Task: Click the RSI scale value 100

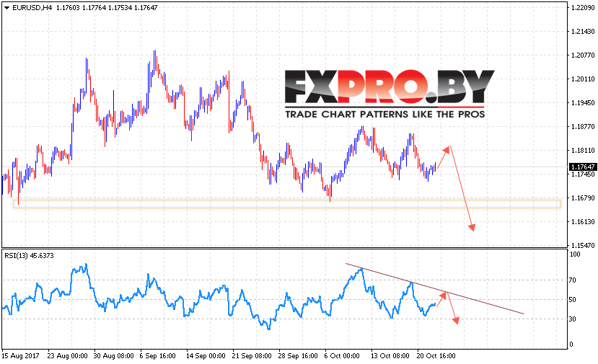Action: point(575,254)
